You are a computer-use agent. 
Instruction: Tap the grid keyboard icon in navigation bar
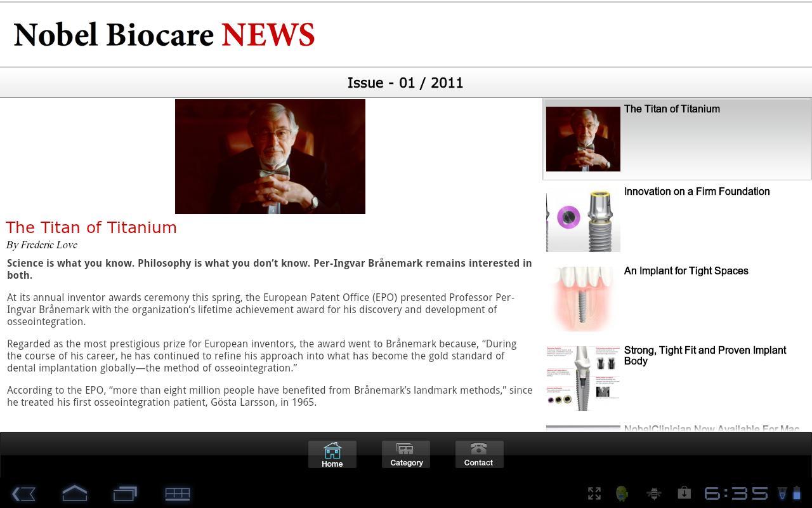tap(178, 494)
